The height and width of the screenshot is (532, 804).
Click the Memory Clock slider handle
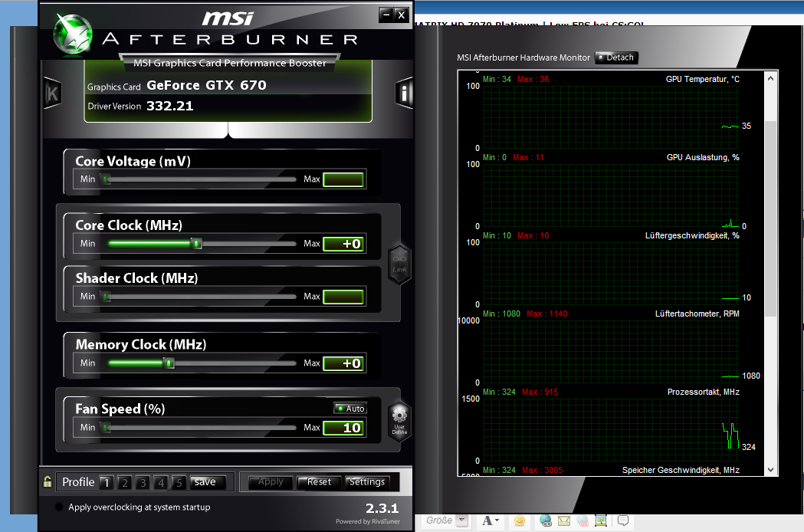click(x=169, y=363)
